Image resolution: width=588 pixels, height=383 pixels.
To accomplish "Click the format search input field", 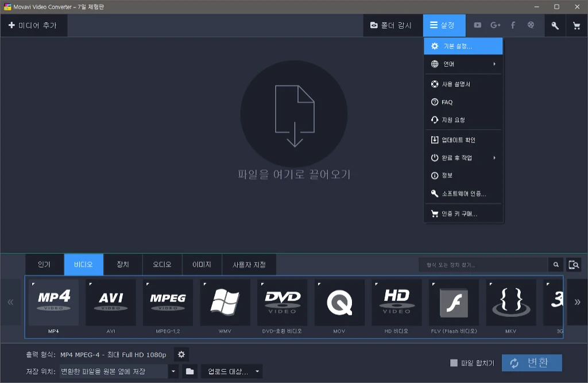I will click(483, 265).
